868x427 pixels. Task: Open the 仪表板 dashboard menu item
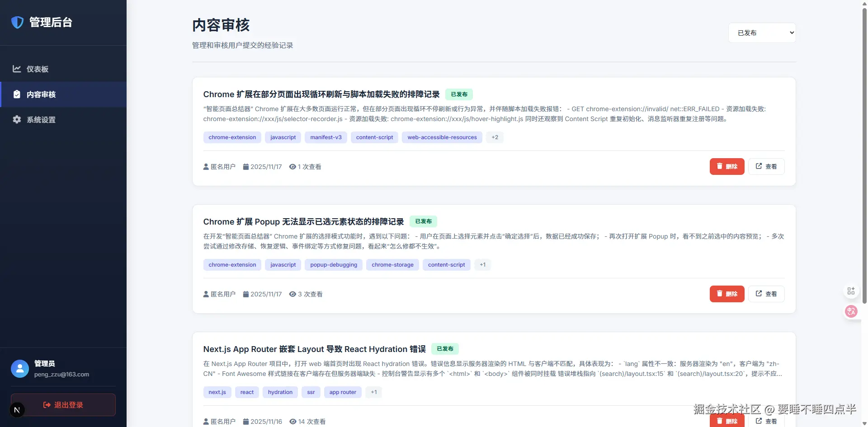pyautogui.click(x=63, y=69)
